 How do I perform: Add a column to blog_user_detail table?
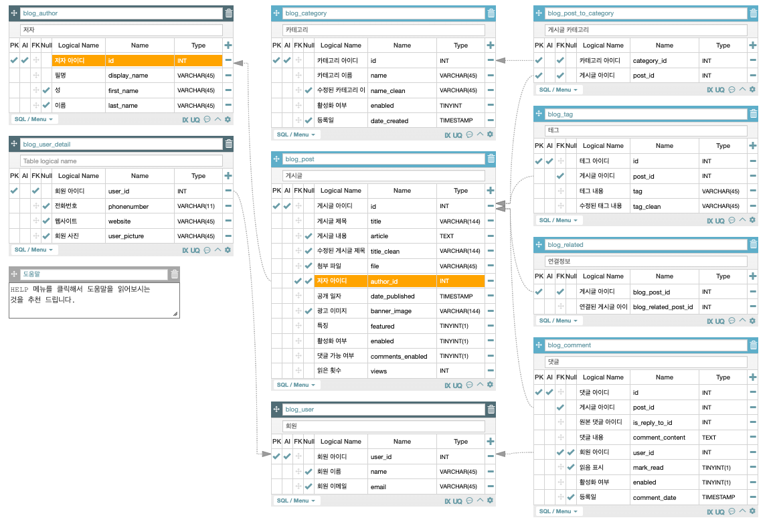pos(228,175)
